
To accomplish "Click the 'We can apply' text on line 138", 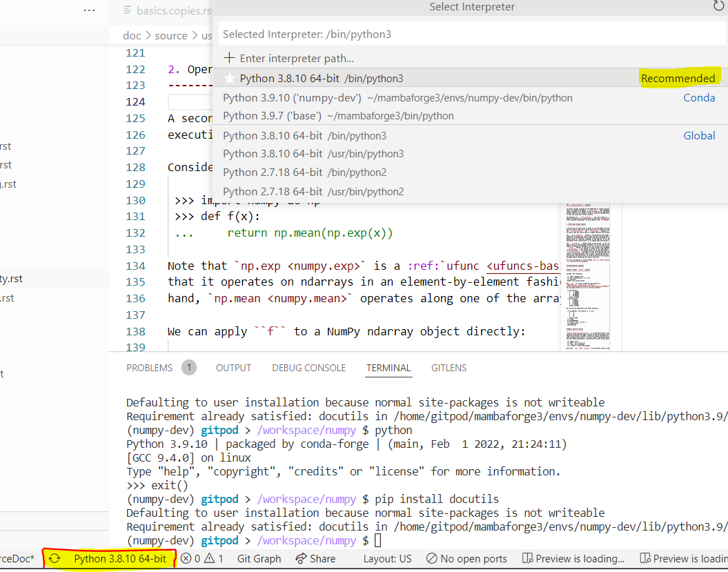I will pyautogui.click(x=208, y=331).
